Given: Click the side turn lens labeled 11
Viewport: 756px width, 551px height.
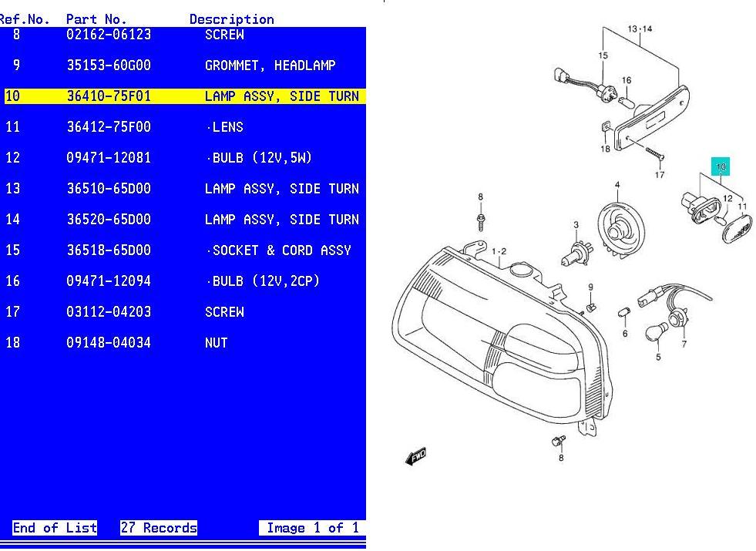Looking at the screenshot, I should tap(736, 227).
